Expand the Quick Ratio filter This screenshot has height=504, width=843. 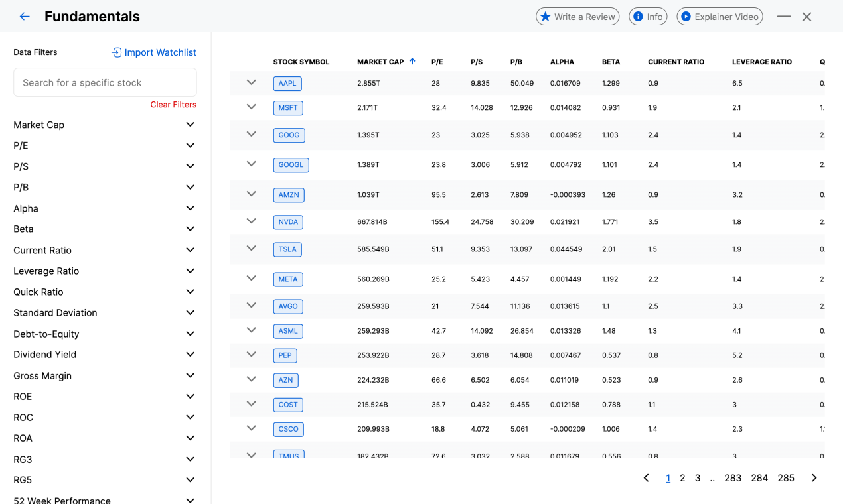point(105,292)
